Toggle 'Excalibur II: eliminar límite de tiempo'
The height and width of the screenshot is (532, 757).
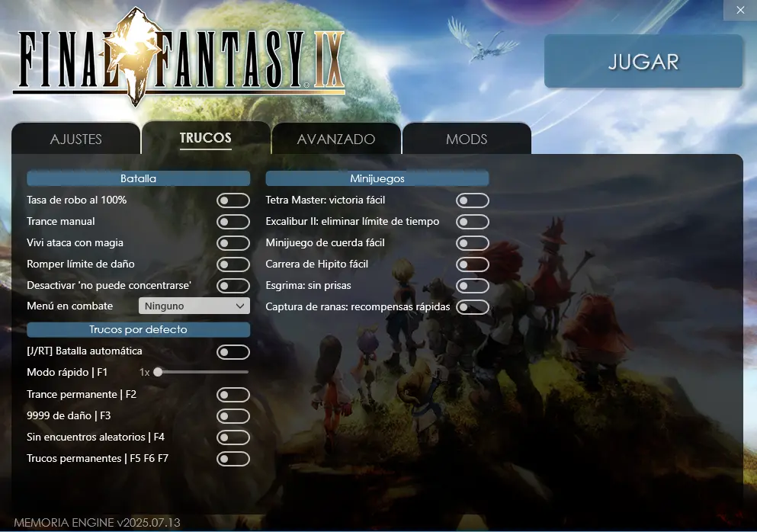472,221
